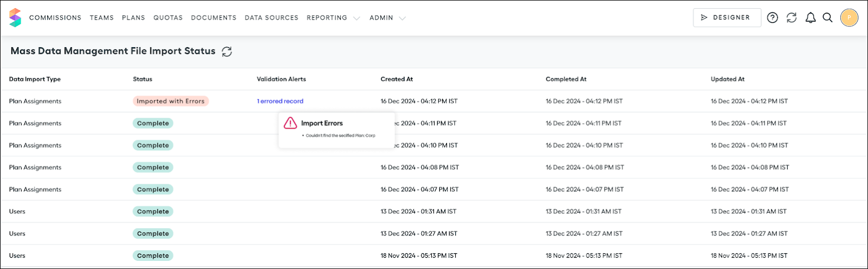Refresh the file import status list
The width and height of the screenshot is (868, 269).
(x=227, y=52)
